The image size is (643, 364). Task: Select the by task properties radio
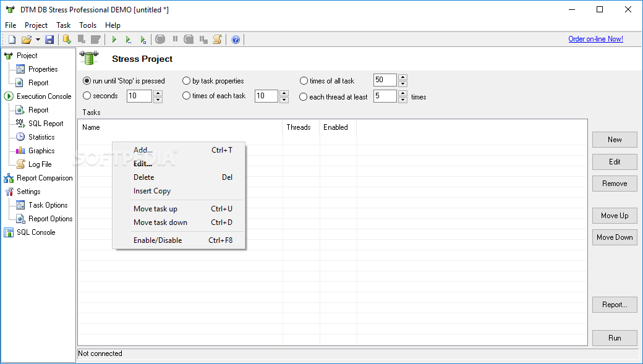coord(186,81)
